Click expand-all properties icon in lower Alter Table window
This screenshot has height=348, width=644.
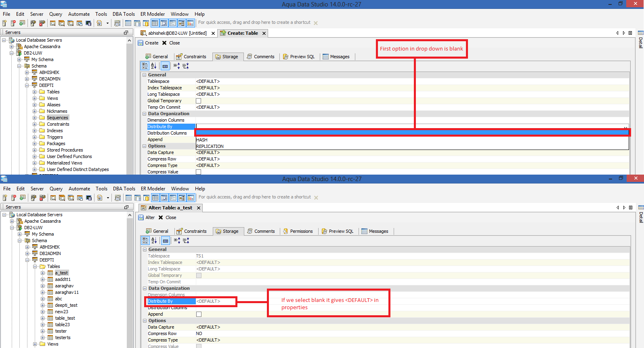tap(177, 240)
